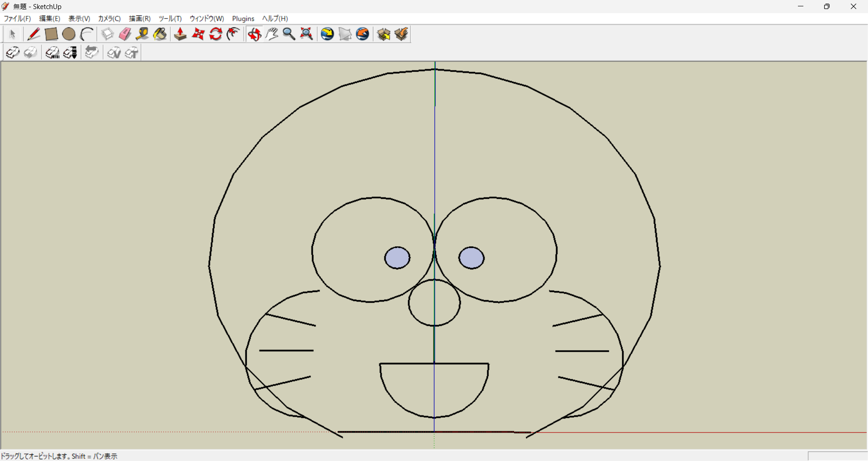Open Get Models box icon
Viewport: 868px width, 461px height.
[383, 34]
